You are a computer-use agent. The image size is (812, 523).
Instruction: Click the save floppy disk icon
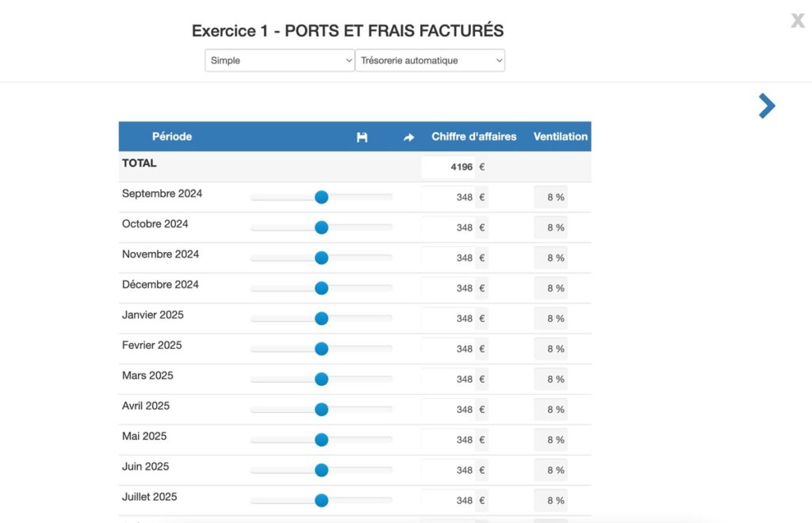point(362,137)
